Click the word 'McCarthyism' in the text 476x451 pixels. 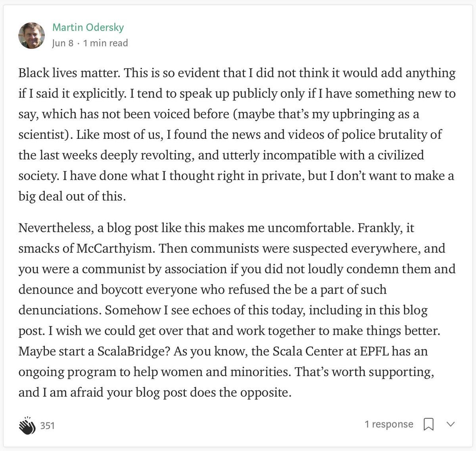point(114,249)
